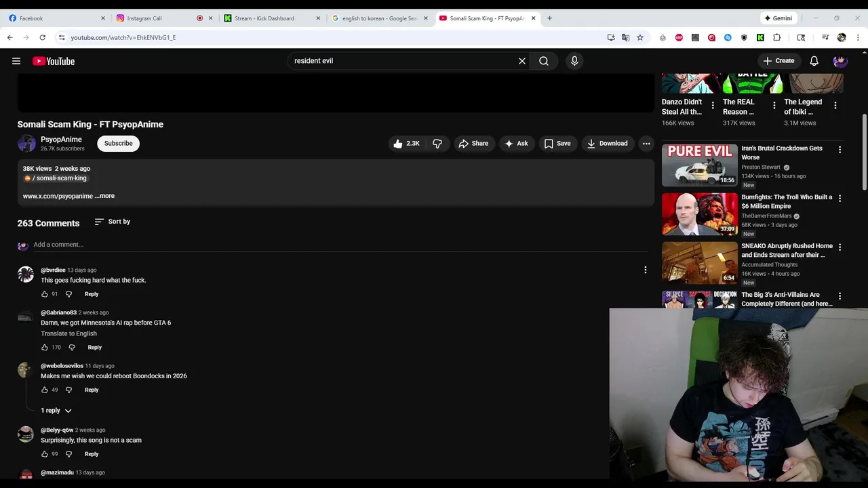Reload the page
The height and width of the screenshot is (488, 868).
(x=42, y=37)
